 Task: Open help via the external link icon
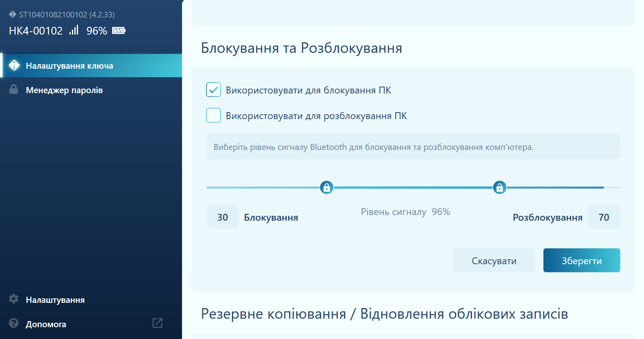(157, 323)
